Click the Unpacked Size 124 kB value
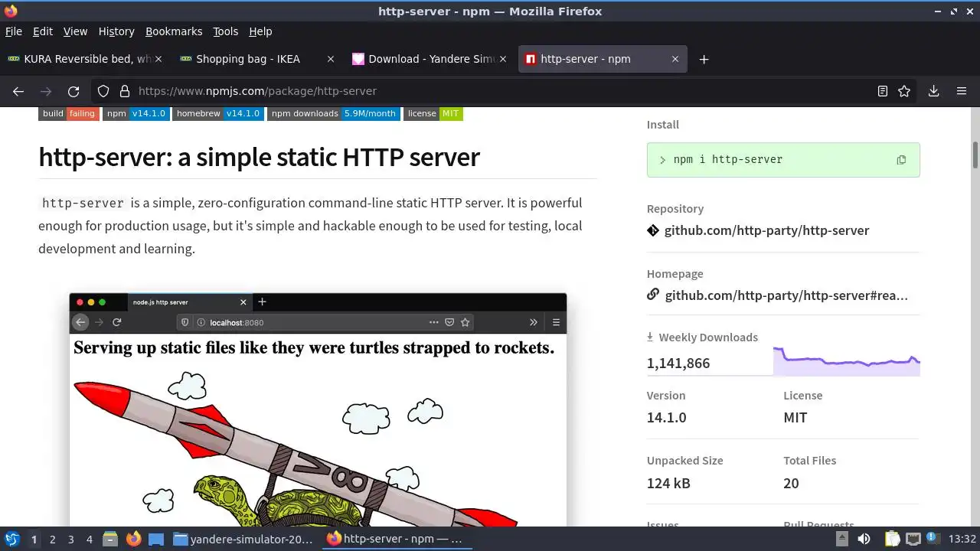Viewport: 980px width, 551px height. (668, 484)
